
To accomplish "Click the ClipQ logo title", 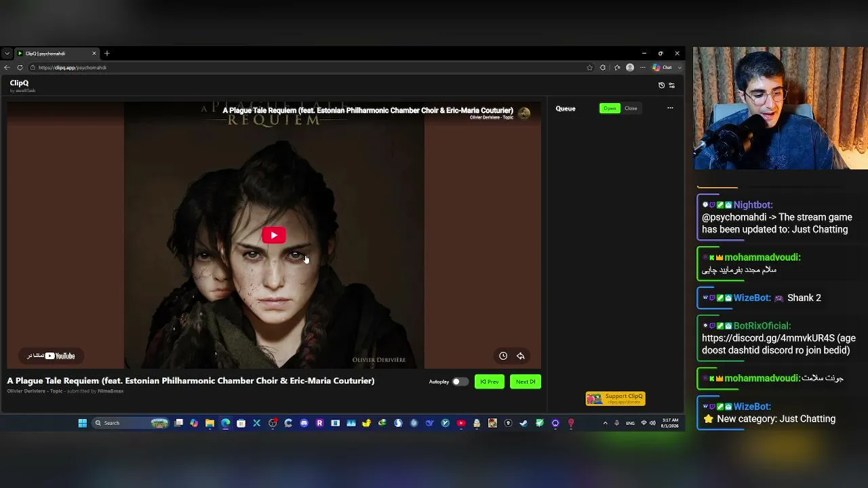I will (x=19, y=83).
